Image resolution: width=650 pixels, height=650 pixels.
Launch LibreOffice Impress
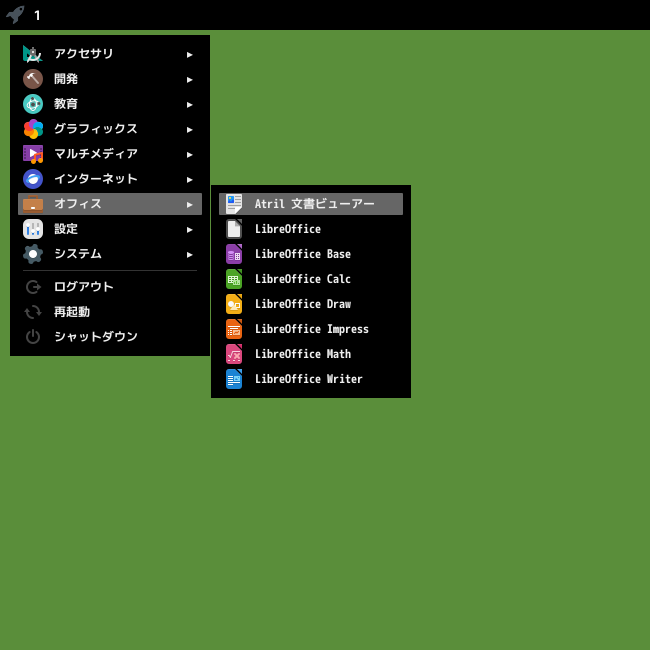pyautogui.click(x=311, y=329)
